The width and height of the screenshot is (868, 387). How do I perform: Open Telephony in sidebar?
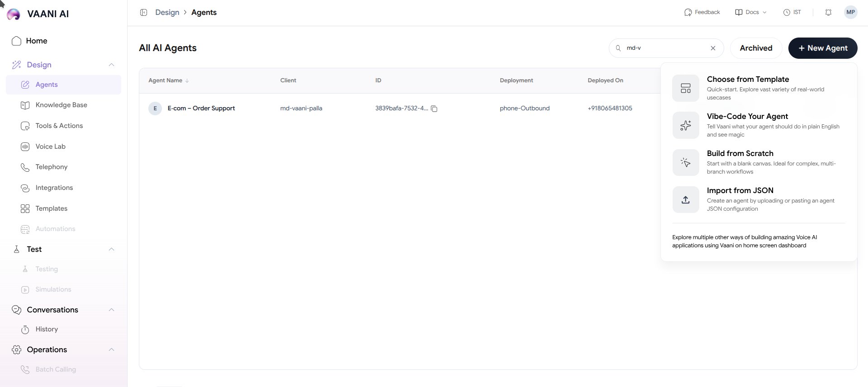tap(63, 167)
